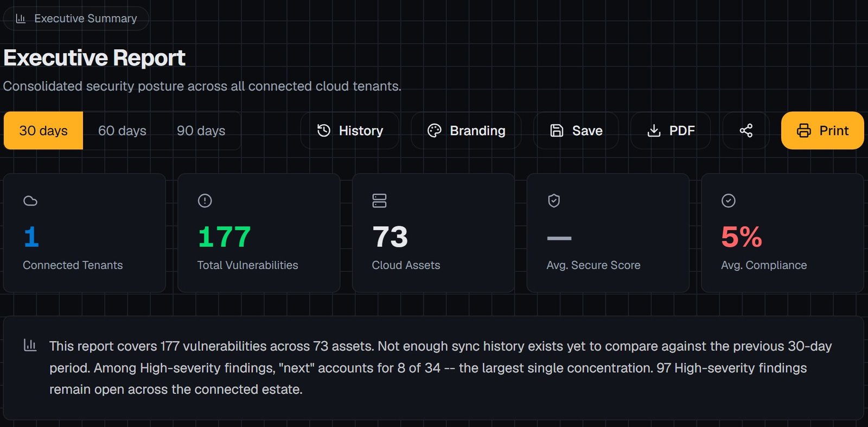Screen dimensions: 868x427
Task: Click the 5% Avg. Compliance value
Action: click(x=742, y=237)
